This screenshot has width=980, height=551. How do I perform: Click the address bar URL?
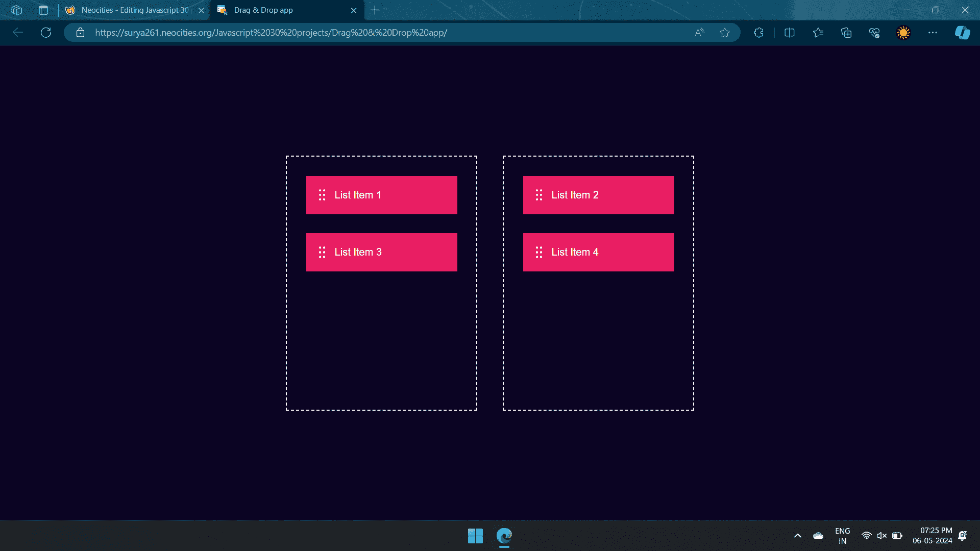click(271, 33)
